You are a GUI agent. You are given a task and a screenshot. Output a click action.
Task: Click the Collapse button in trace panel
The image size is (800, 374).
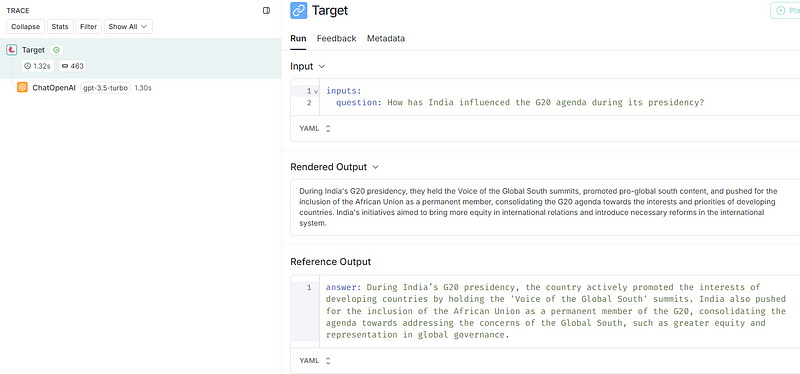pyautogui.click(x=26, y=27)
